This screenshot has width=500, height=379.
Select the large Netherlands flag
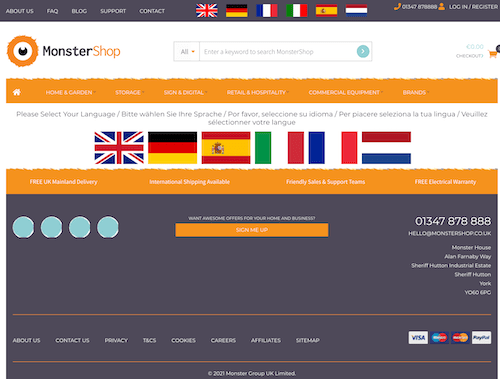coord(386,148)
